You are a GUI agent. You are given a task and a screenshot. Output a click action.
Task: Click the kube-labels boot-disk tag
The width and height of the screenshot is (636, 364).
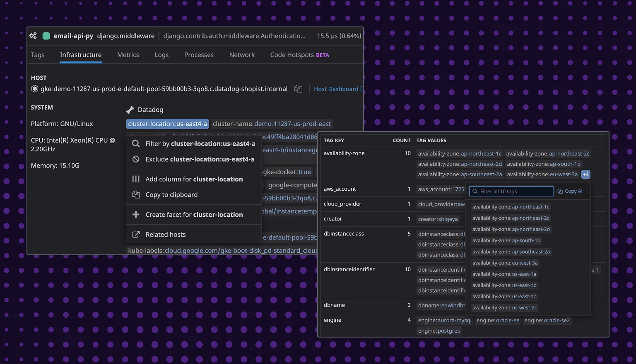(x=222, y=250)
